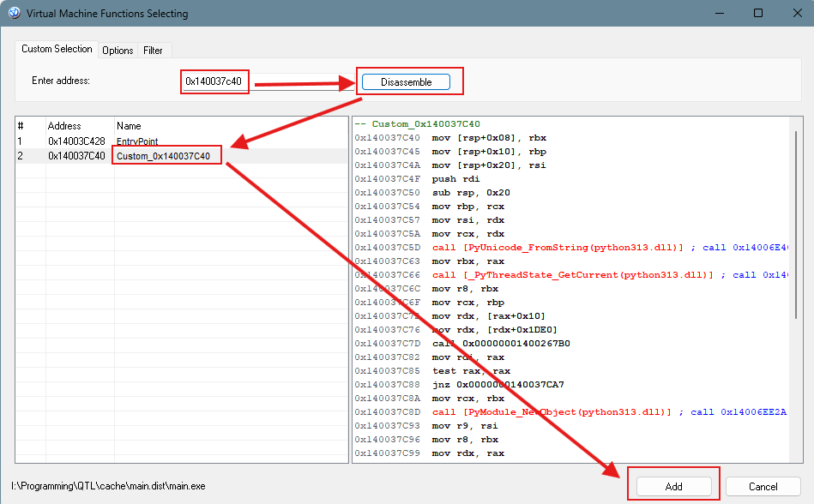Click the application icon in title bar

click(14, 14)
